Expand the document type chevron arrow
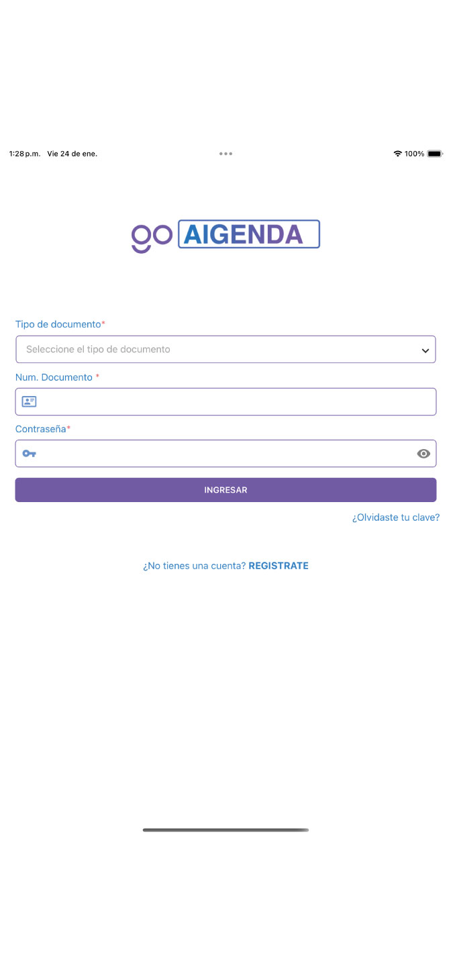453x980 pixels. (425, 350)
